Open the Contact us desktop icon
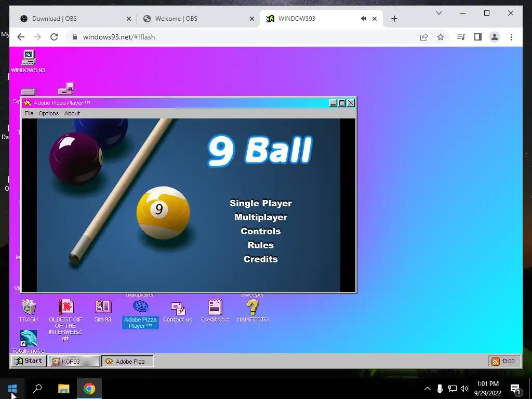 click(178, 312)
